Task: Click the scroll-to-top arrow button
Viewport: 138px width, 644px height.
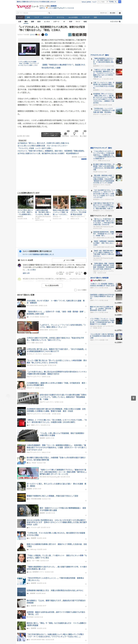Action: coord(133,398)
